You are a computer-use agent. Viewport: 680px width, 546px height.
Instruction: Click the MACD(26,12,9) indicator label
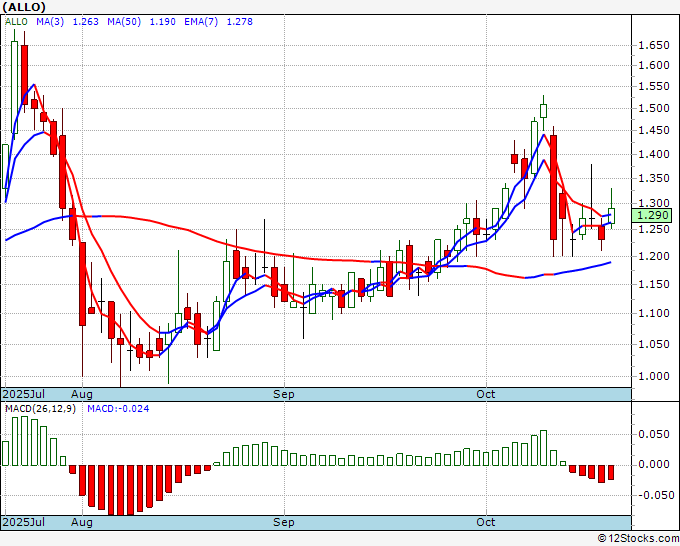[40, 409]
